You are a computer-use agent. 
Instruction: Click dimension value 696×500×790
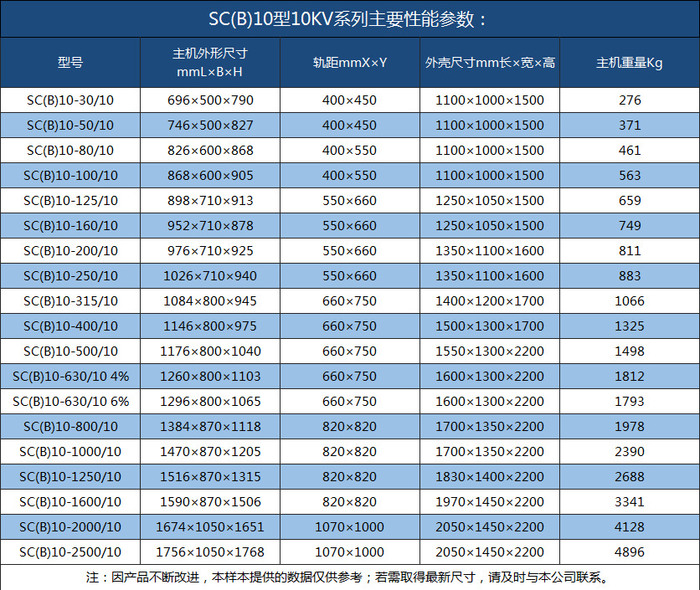(209, 100)
